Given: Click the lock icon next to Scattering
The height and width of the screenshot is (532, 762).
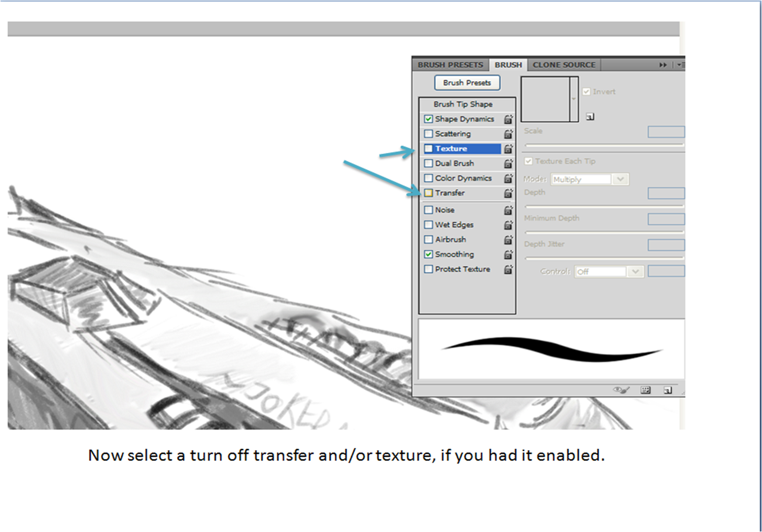Looking at the screenshot, I should [x=508, y=134].
